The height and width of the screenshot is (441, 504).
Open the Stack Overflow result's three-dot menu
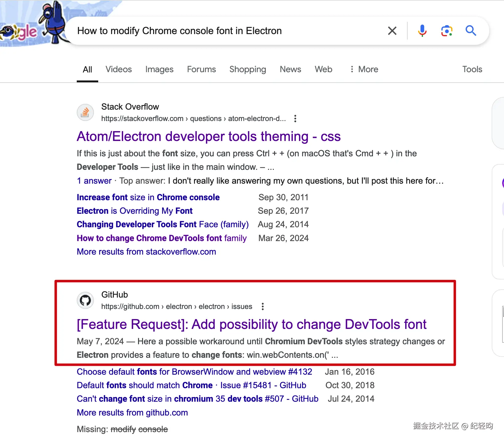pyautogui.click(x=295, y=119)
